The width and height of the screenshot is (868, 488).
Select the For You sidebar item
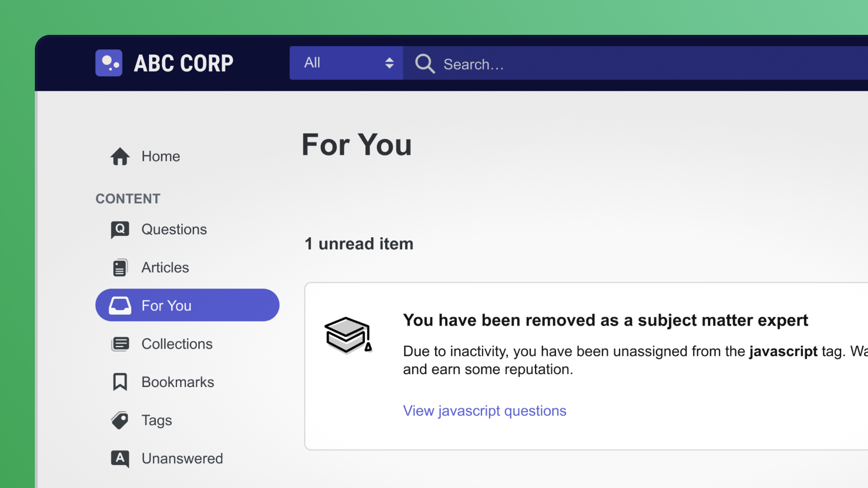point(187,305)
